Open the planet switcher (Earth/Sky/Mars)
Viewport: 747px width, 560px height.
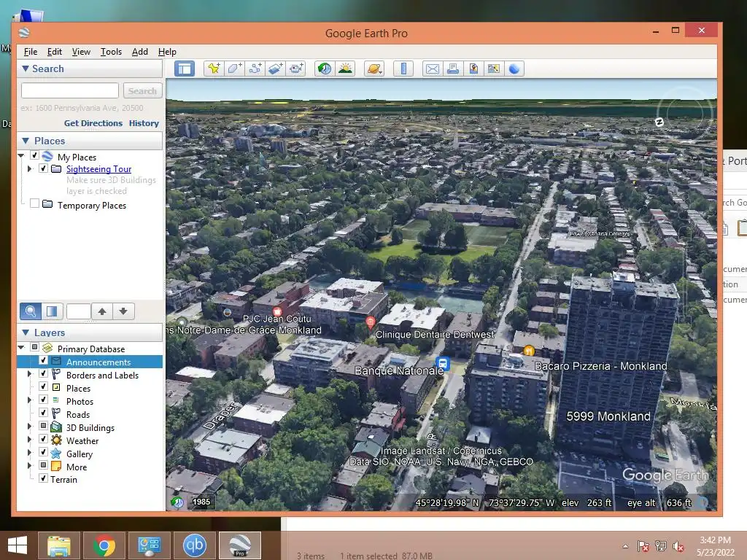tap(374, 69)
